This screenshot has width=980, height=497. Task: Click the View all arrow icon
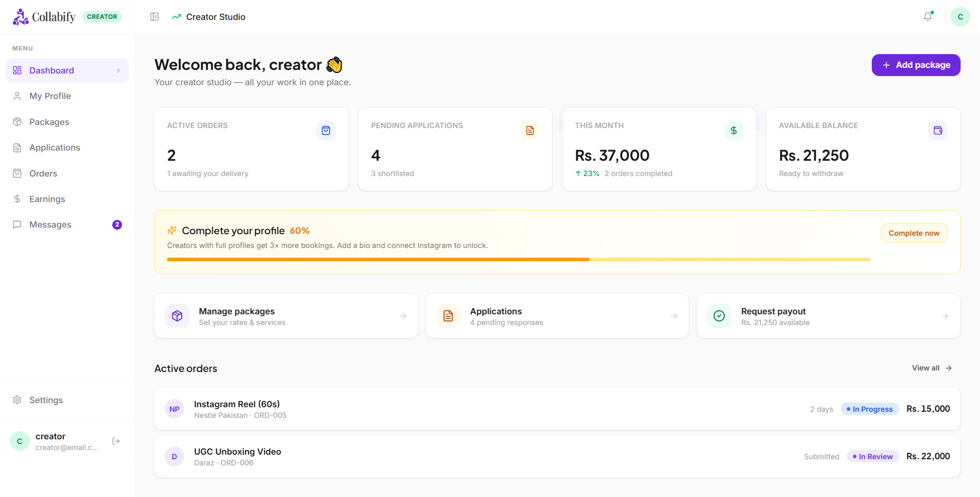(x=948, y=368)
